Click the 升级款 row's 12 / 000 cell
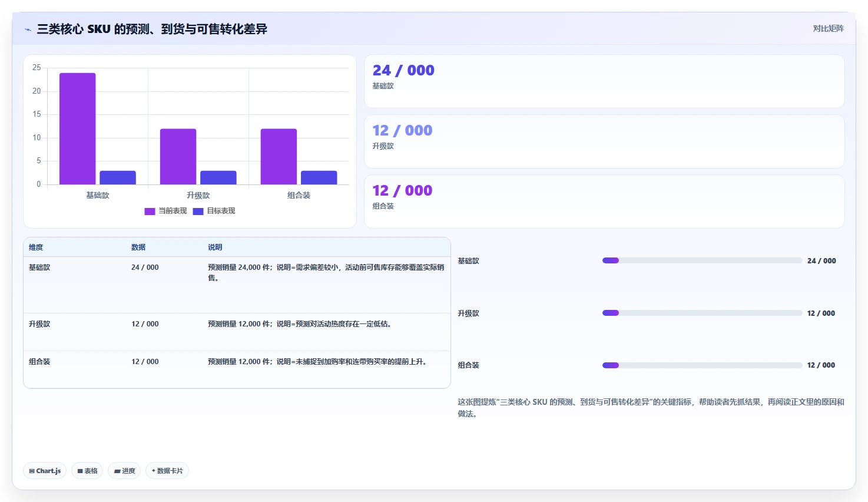Image resolution: width=868 pixels, height=502 pixels. tap(145, 324)
